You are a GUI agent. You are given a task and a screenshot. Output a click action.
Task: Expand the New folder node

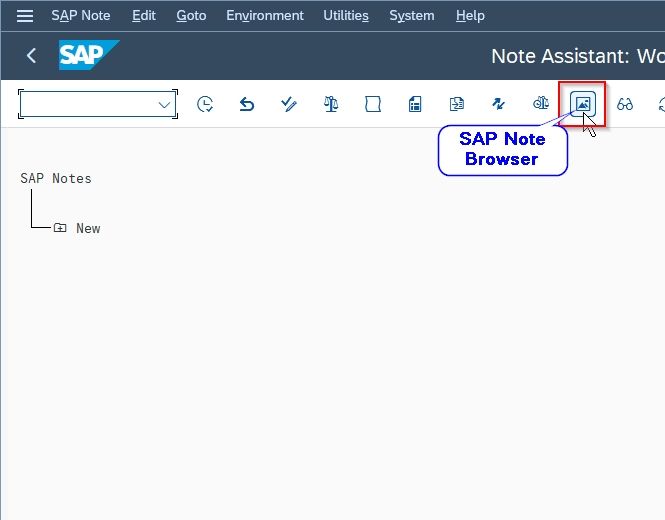(60, 228)
